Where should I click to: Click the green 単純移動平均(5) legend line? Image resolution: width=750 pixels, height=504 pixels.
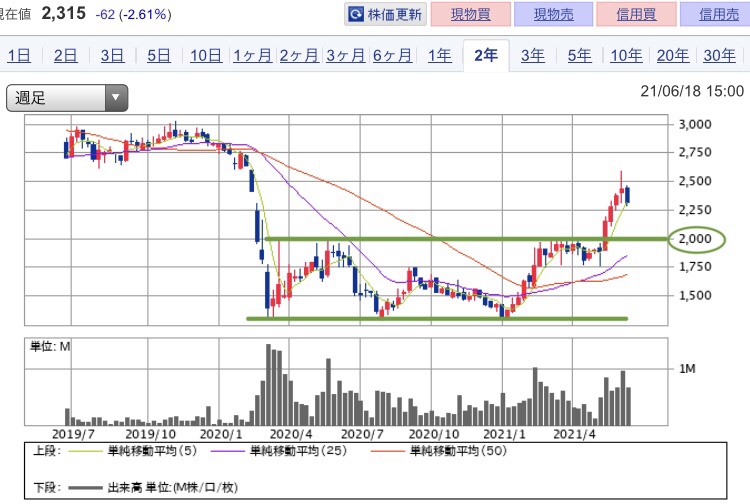pyautogui.click(x=85, y=450)
